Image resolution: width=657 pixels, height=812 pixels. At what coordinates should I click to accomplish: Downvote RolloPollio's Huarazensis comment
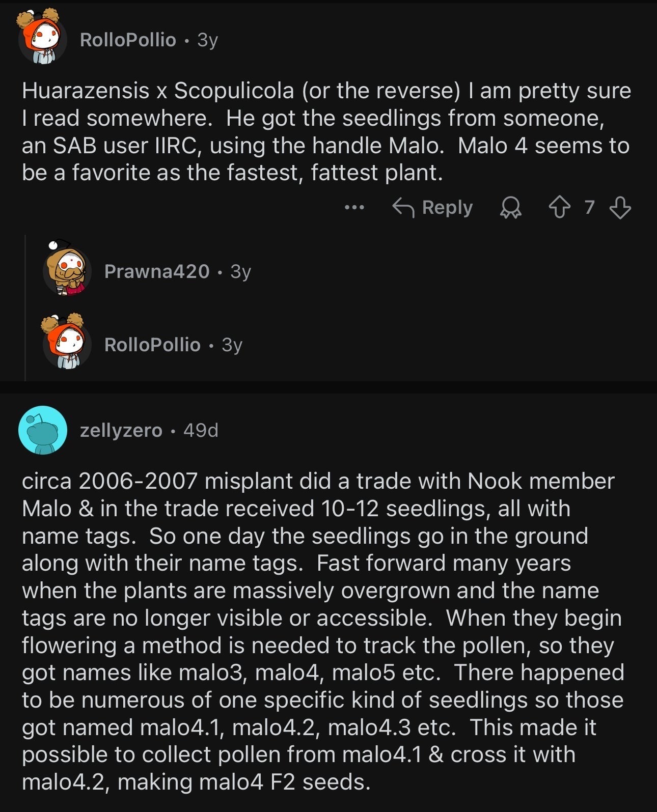pyautogui.click(x=620, y=208)
